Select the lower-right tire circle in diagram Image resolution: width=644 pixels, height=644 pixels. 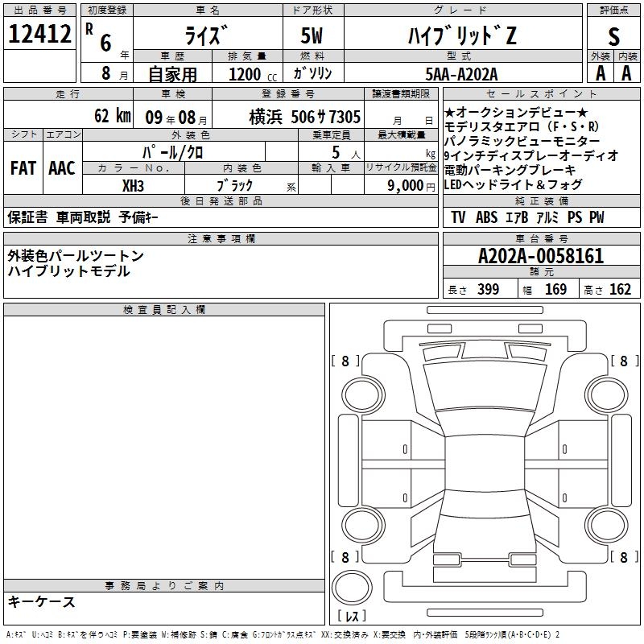pos(606,526)
